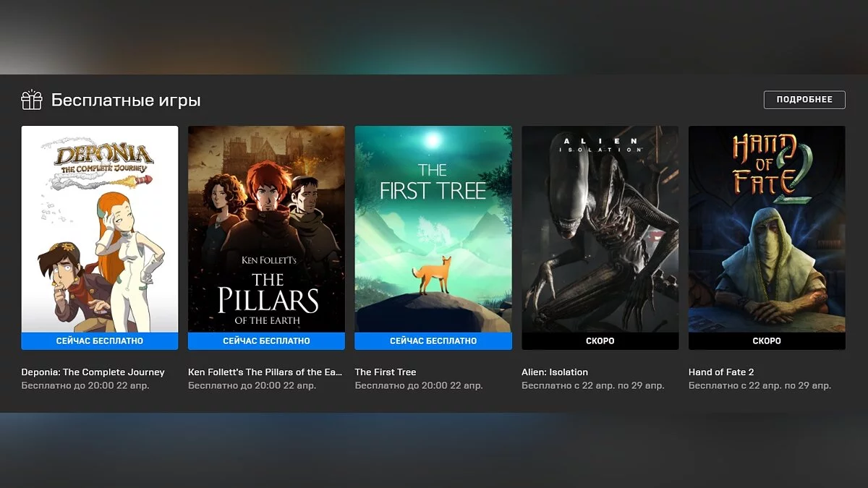Open the Deponia: The Complete Journey title link
868x488 pixels.
[93, 372]
